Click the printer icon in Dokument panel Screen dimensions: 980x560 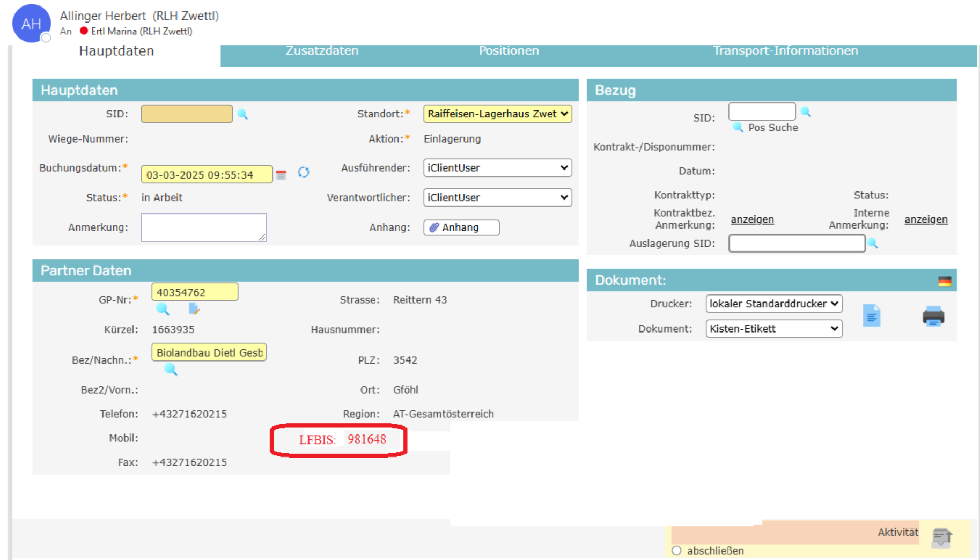[933, 316]
